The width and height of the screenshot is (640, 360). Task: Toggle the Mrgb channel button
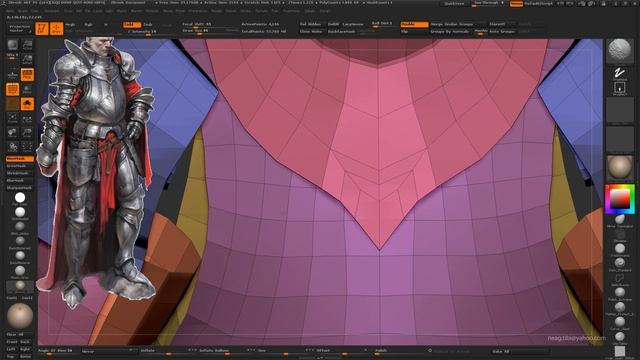coord(71,24)
